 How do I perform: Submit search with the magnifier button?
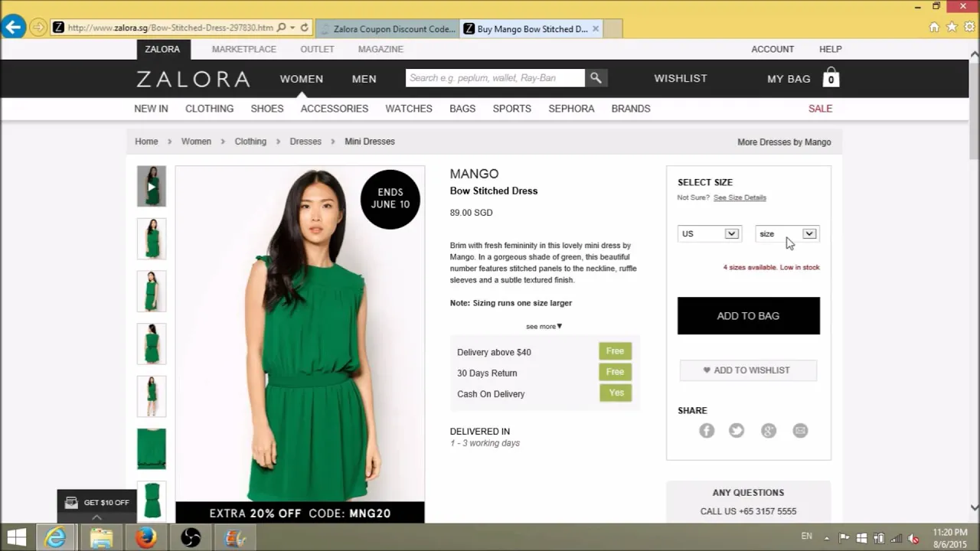point(596,78)
